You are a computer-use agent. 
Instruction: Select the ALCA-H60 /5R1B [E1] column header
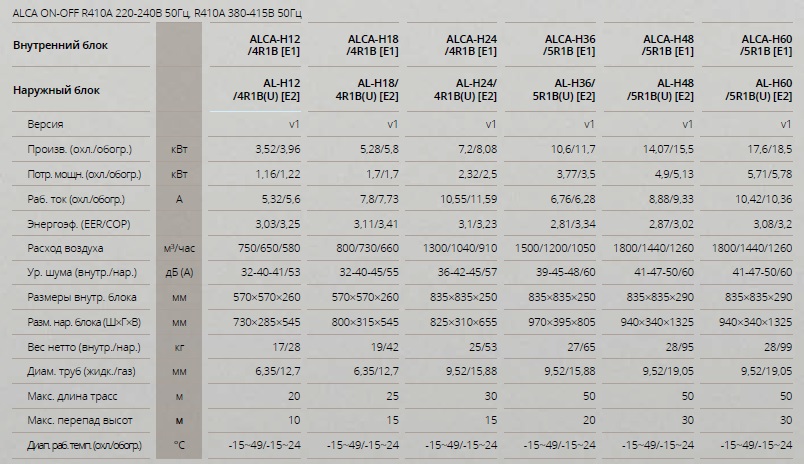767,45
